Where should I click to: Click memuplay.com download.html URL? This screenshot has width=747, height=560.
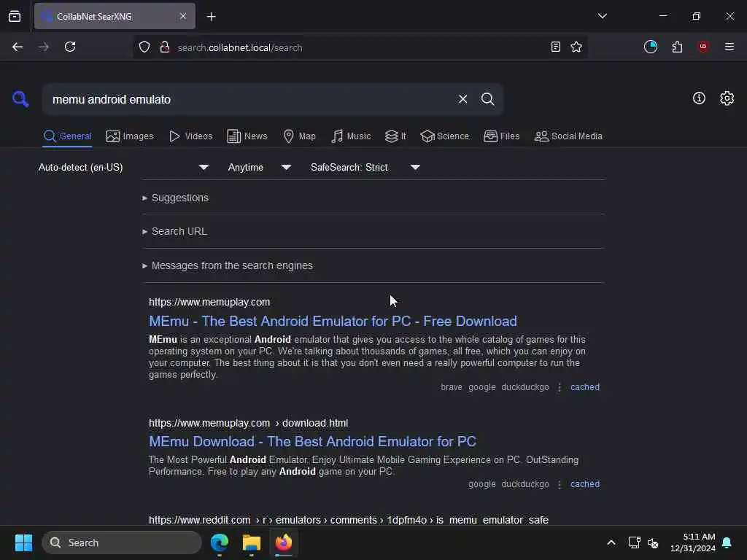tap(248, 423)
